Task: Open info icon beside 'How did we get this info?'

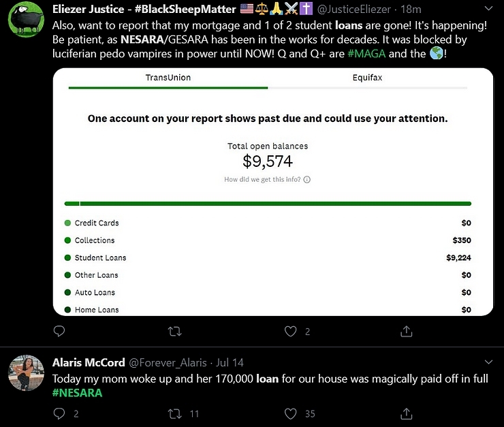Action: pos(307,180)
